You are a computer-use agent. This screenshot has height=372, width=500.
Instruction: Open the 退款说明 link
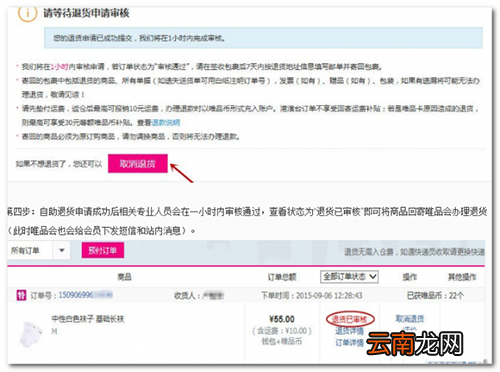coord(166,123)
